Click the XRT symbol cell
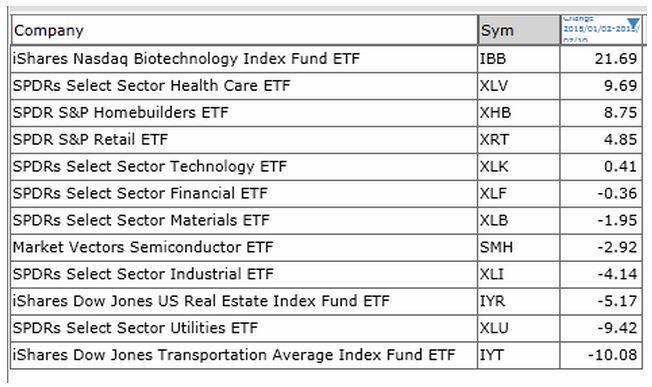Image resolution: width=652 pixels, height=387 pixels. tap(519, 140)
